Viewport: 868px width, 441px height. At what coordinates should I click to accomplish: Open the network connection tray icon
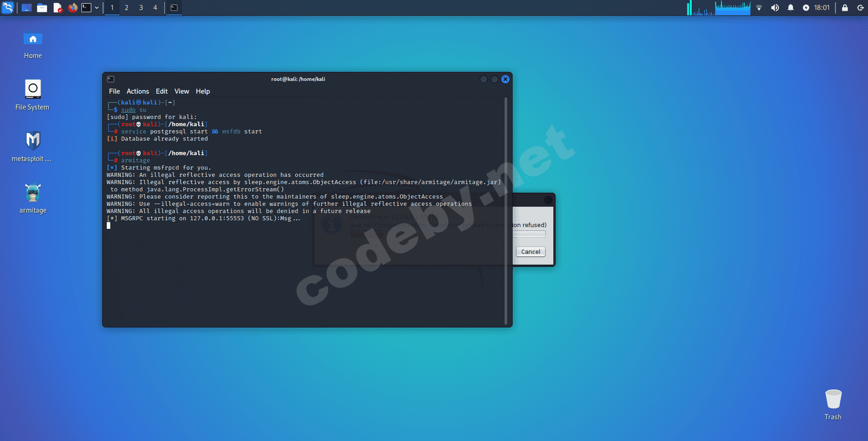[x=759, y=8]
